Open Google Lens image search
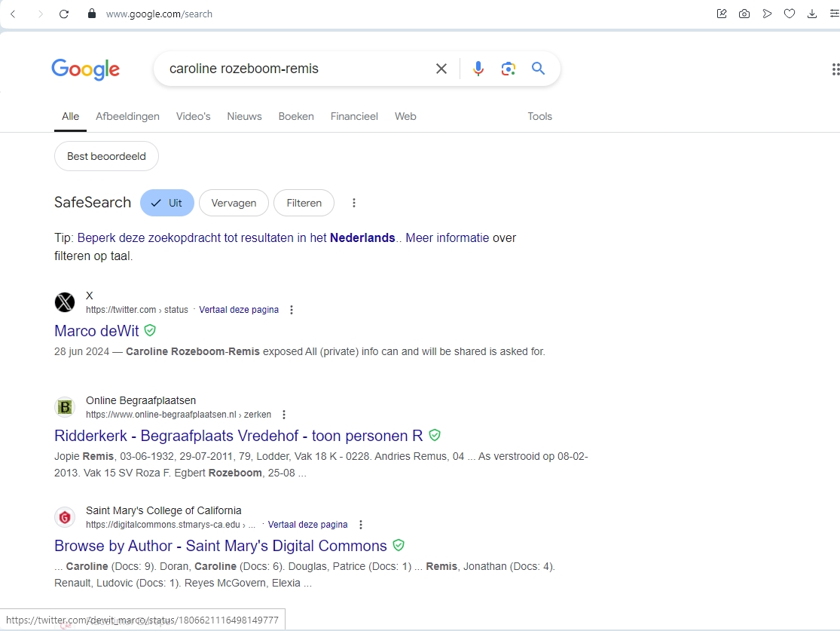 pyautogui.click(x=509, y=69)
